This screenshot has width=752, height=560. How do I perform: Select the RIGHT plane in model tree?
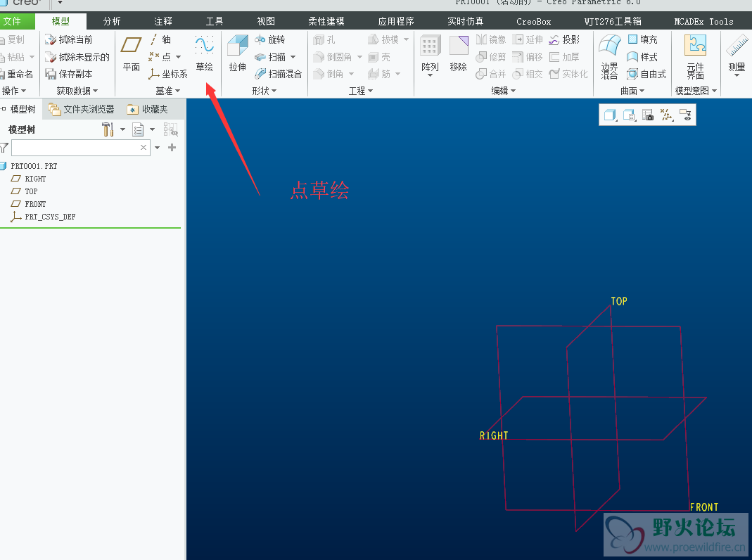[x=30, y=179]
